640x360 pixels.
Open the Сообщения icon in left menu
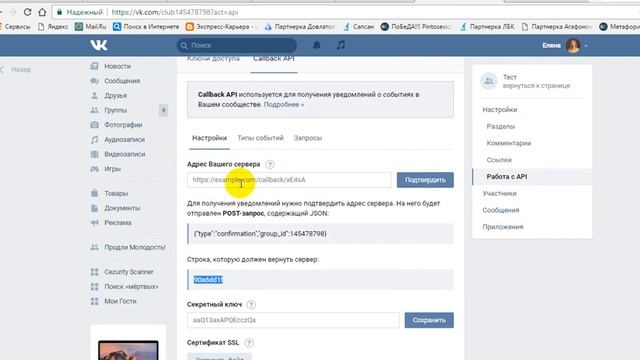tap(94, 81)
